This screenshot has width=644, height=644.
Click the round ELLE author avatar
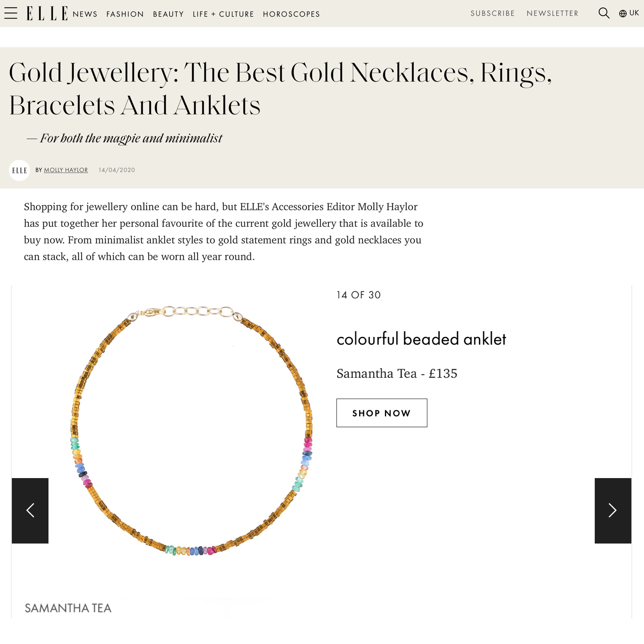click(19, 170)
